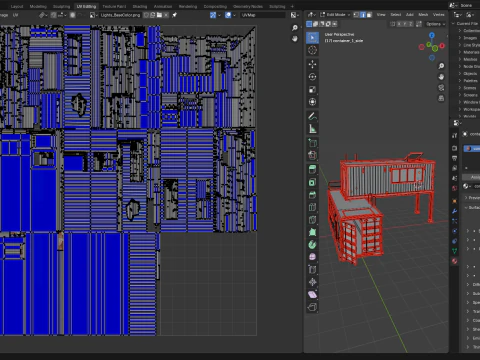Select the Rotate tool
The width and height of the screenshot is (480, 360).
(x=312, y=77)
